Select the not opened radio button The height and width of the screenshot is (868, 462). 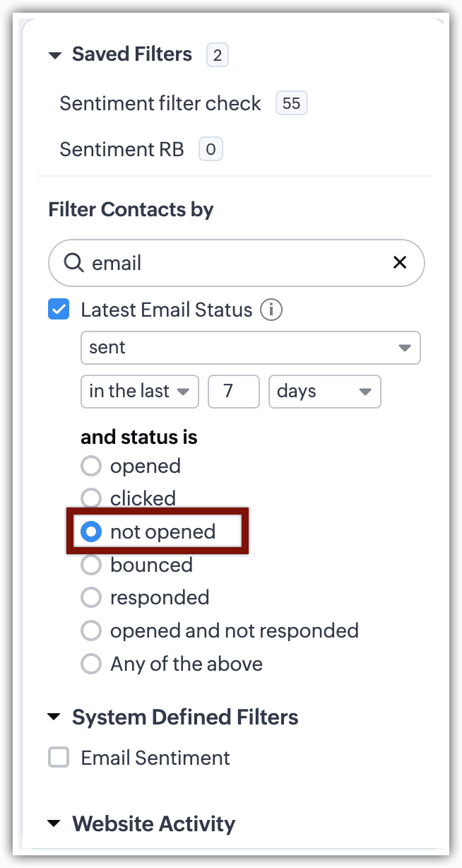[91, 532]
